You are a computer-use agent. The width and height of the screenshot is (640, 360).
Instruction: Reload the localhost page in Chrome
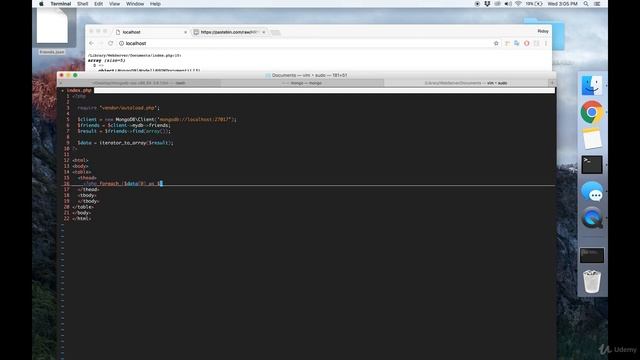[x=111, y=43]
